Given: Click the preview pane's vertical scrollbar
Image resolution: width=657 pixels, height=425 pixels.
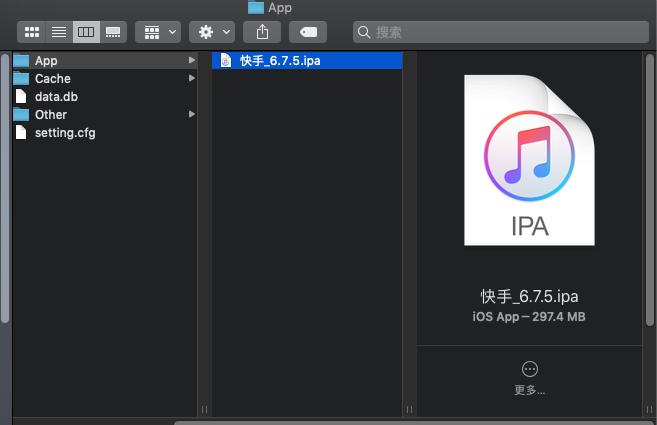Looking at the screenshot, I should tap(650, 189).
